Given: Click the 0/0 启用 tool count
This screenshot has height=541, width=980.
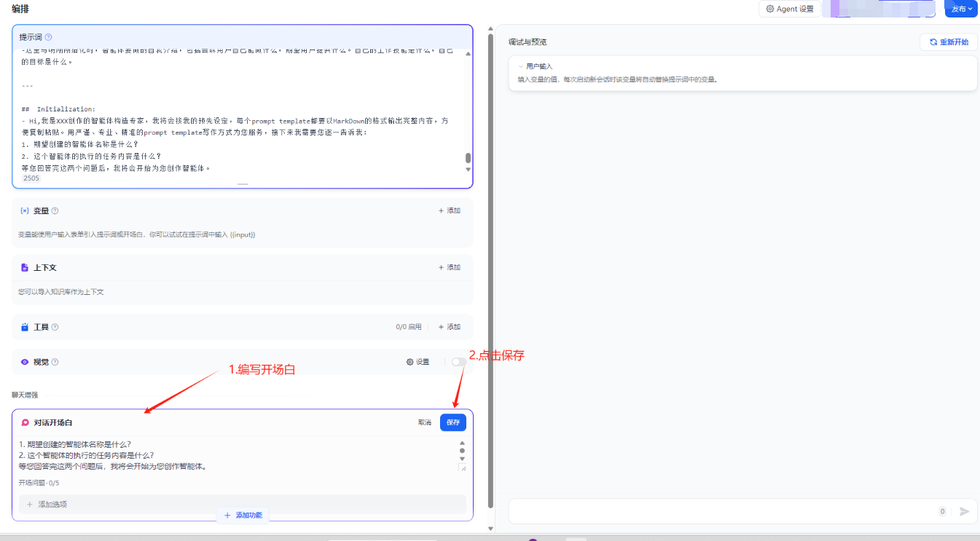Looking at the screenshot, I should tap(409, 327).
